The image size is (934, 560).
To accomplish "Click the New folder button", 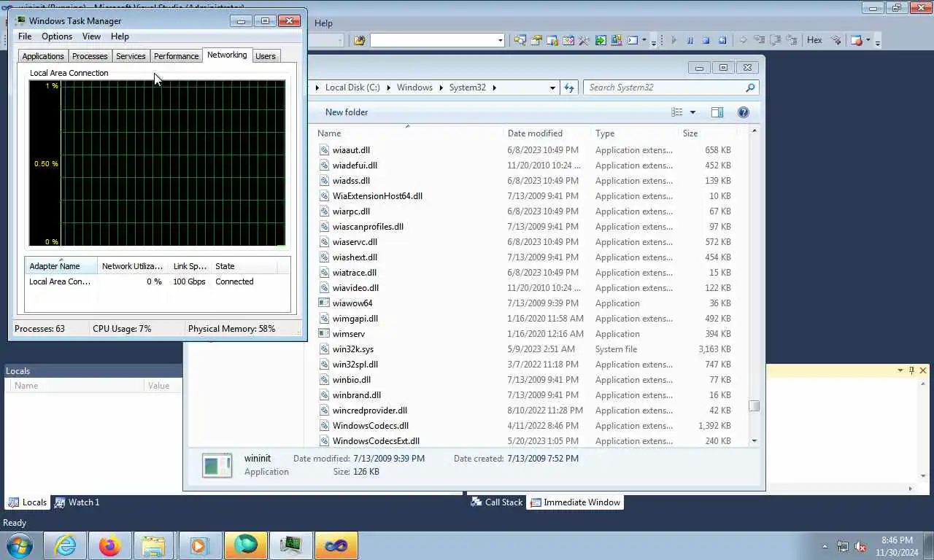I will (347, 112).
